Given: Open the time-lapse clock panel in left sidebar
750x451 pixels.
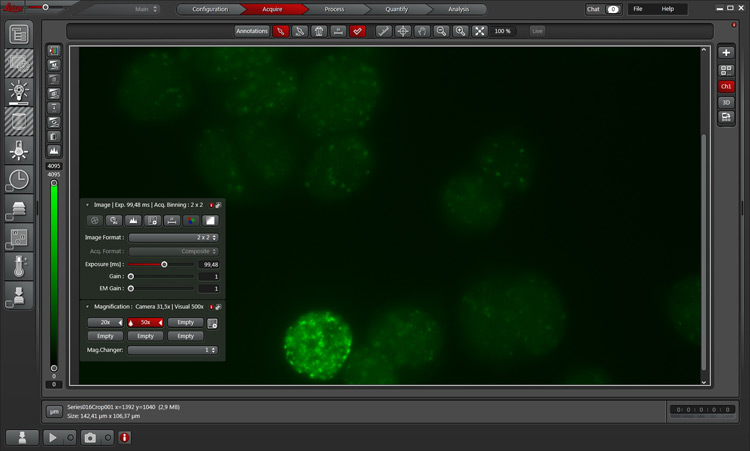Looking at the screenshot, I should [x=19, y=179].
